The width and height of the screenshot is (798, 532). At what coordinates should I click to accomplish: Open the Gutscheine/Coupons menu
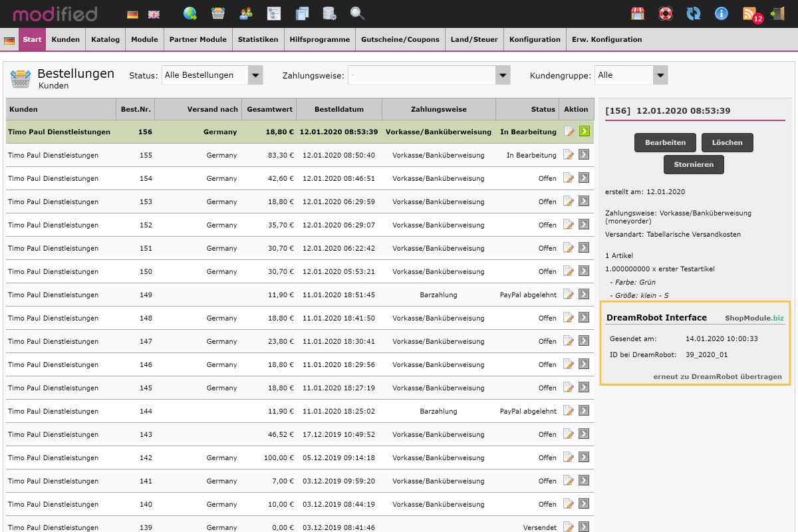[x=400, y=39]
